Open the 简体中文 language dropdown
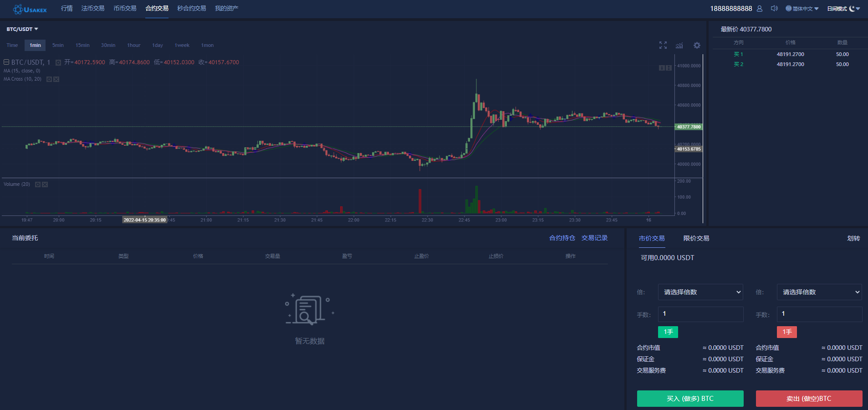This screenshot has height=410, width=868. [x=802, y=8]
